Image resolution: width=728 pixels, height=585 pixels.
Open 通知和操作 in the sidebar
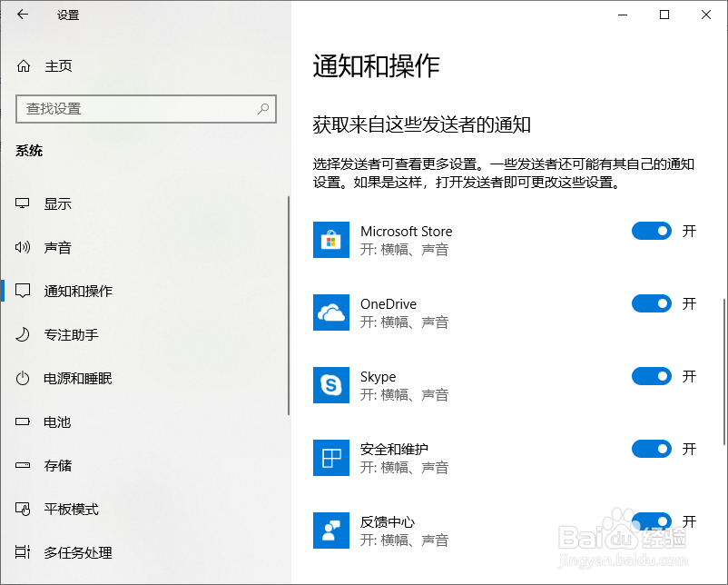pyautogui.click(x=80, y=291)
